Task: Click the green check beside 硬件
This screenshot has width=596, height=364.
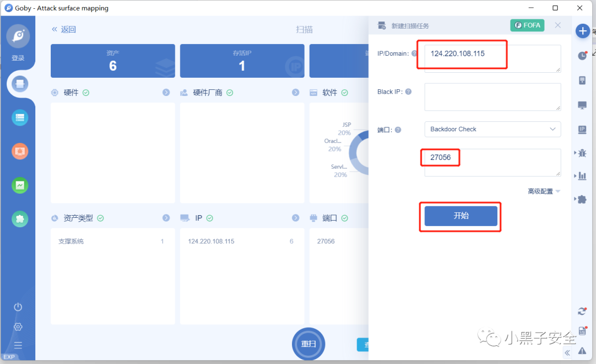Action: tap(86, 93)
